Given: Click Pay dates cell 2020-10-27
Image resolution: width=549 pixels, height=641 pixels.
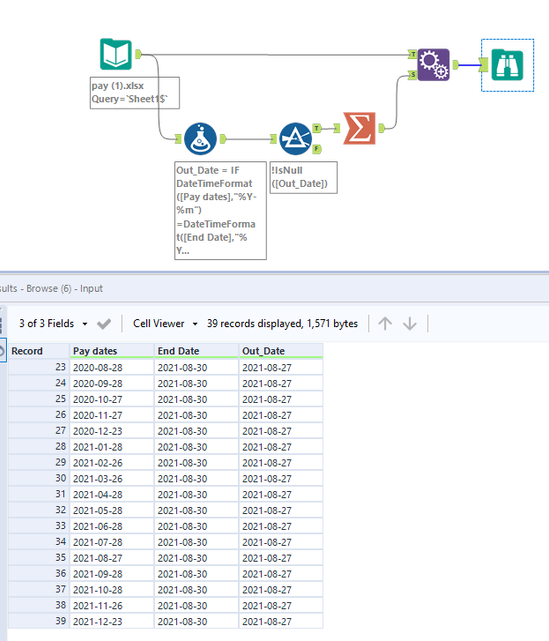Looking at the screenshot, I should pyautogui.click(x=112, y=399).
